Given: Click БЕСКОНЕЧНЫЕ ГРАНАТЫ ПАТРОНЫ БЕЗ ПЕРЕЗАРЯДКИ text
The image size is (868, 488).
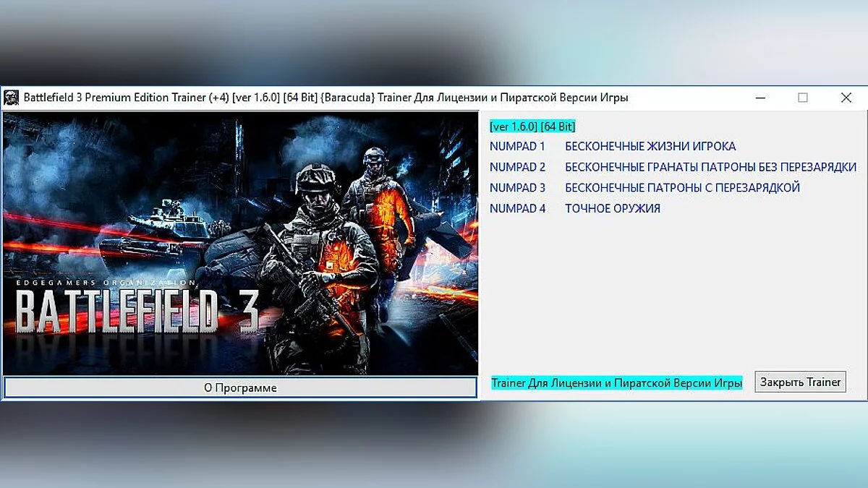Looking at the screenshot, I should click(x=711, y=167).
